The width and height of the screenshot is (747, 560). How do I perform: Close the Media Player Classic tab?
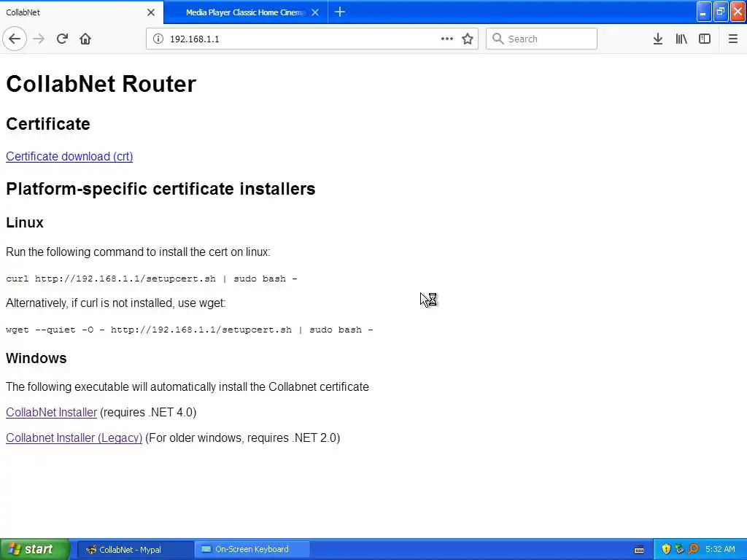coord(315,12)
